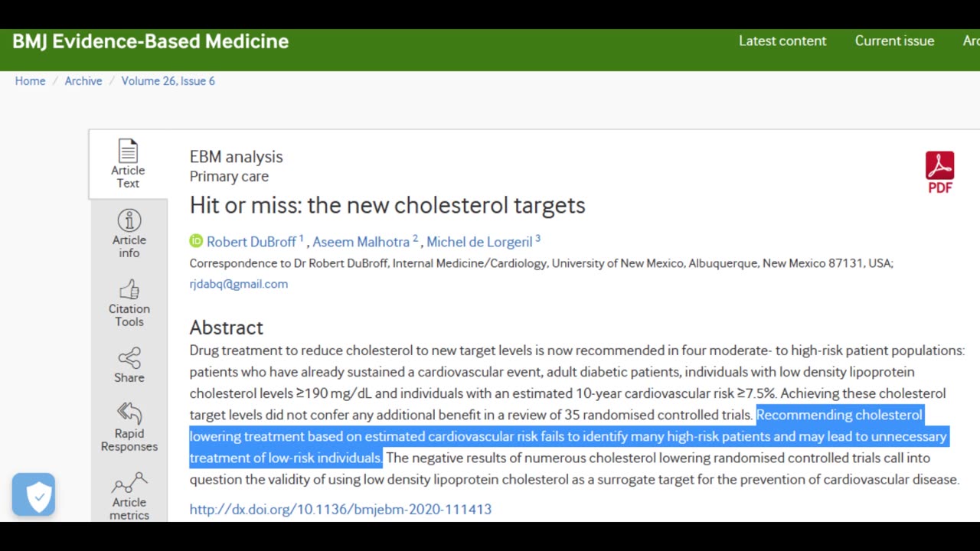Open Article metrics chart icon
The width and height of the screenshot is (980, 551).
[x=129, y=484]
